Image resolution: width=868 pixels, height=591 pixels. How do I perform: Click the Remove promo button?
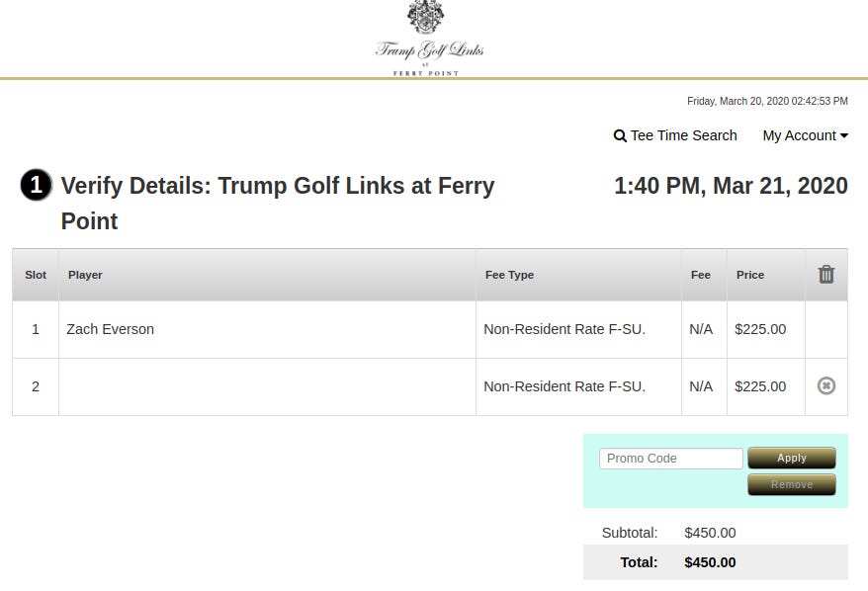point(792,484)
